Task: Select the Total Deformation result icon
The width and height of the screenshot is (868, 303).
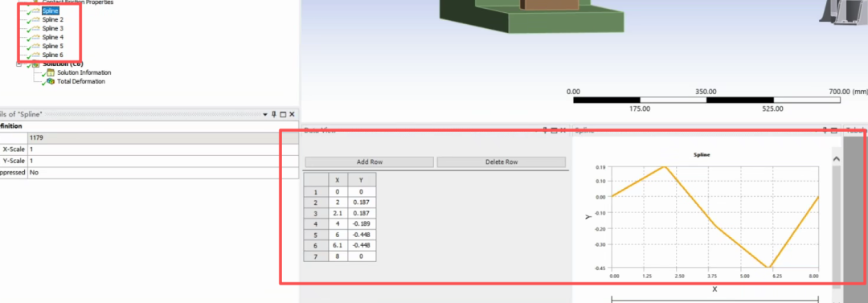Action: coord(50,81)
